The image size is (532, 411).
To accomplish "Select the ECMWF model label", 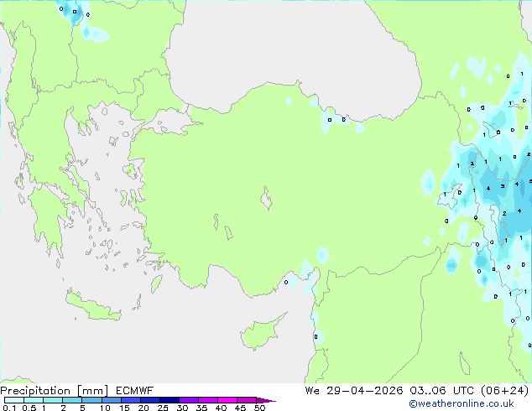I will (135, 391).
